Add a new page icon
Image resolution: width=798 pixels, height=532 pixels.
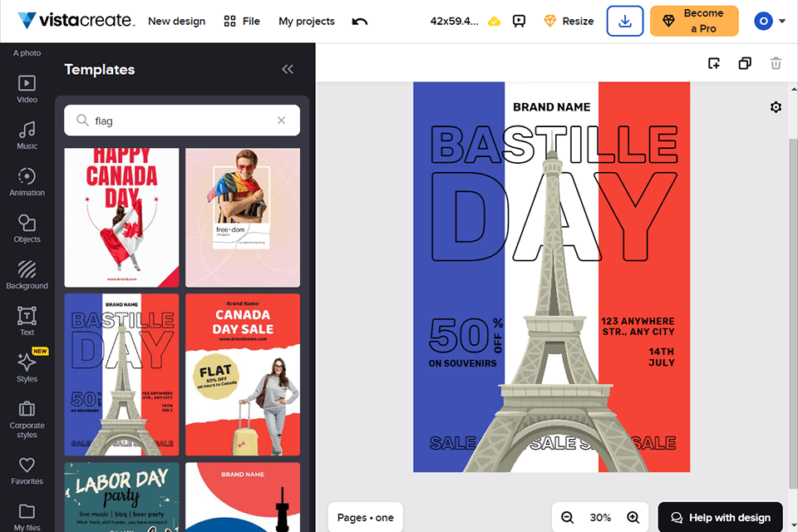(x=714, y=63)
